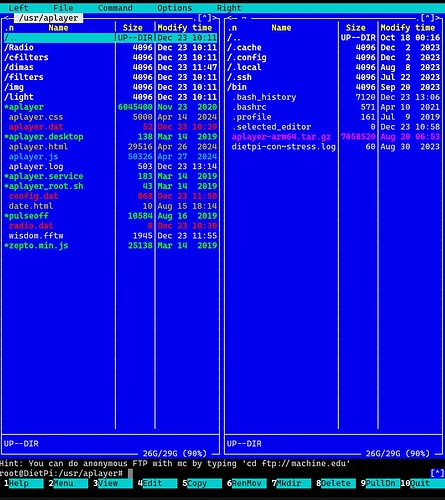Click the 7 Mkdir function key
The image size is (445, 500).
click(291, 483)
